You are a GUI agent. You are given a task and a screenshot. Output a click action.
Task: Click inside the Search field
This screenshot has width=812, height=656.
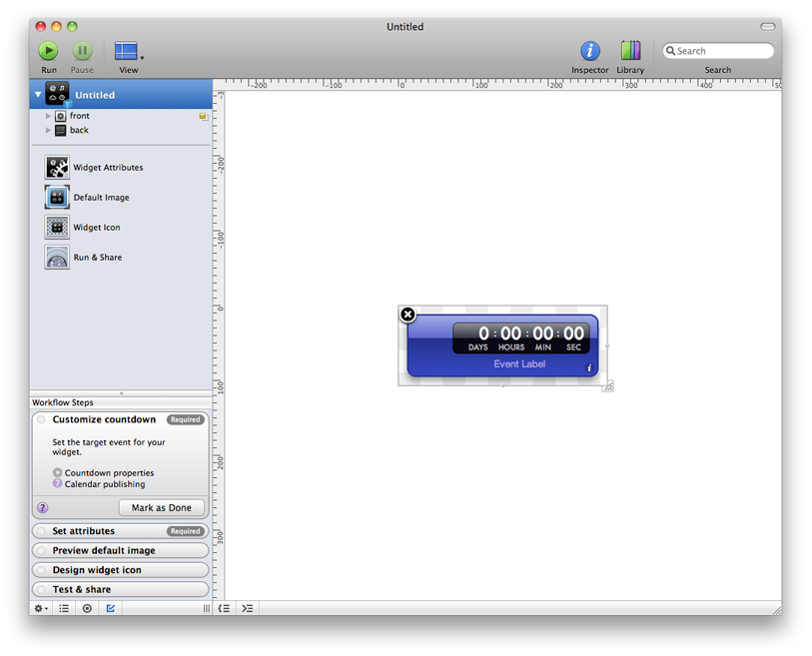pos(719,50)
